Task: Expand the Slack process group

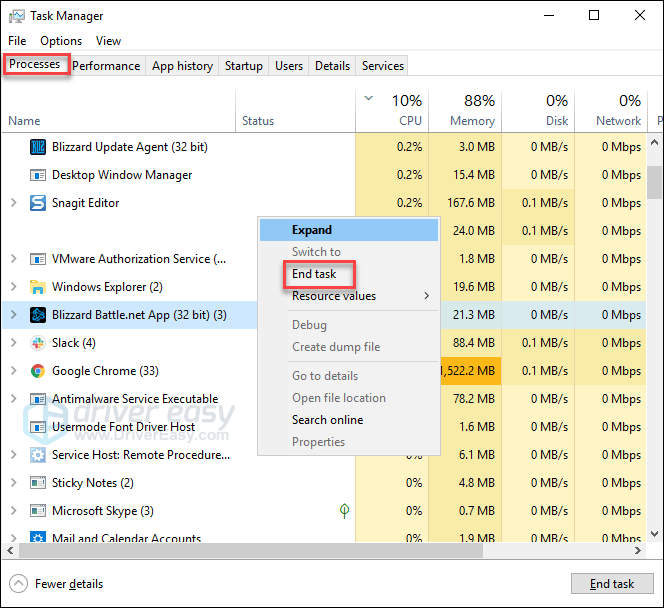Action: [14, 343]
